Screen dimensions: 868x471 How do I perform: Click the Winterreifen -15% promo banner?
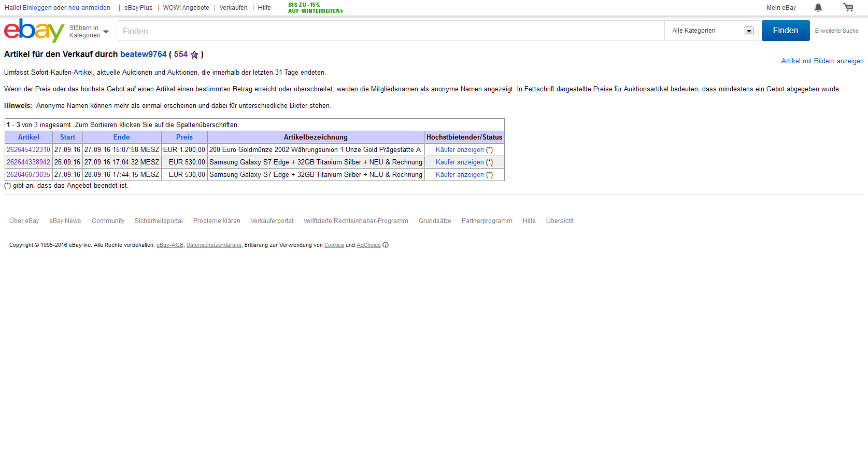[316, 8]
